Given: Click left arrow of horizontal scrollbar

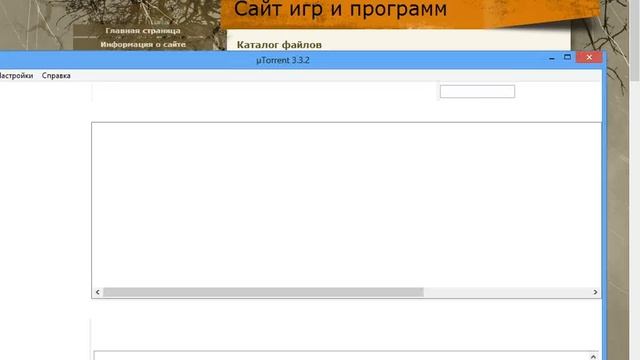Looking at the screenshot, I should [x=98, y=292].
